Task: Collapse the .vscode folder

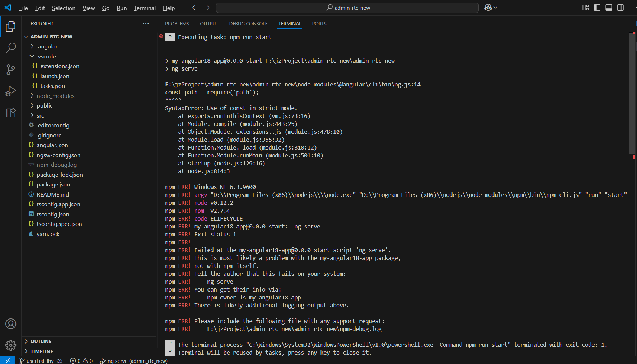Action: (x=32, y=56)
